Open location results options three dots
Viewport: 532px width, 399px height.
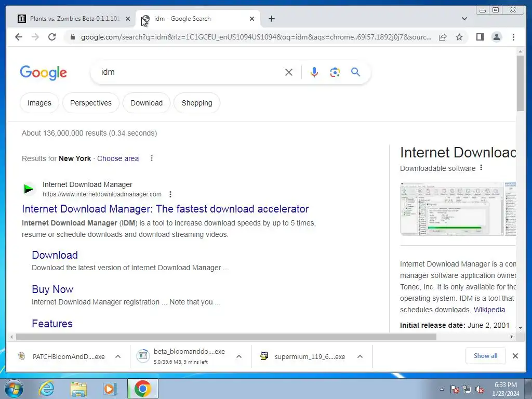152,158
